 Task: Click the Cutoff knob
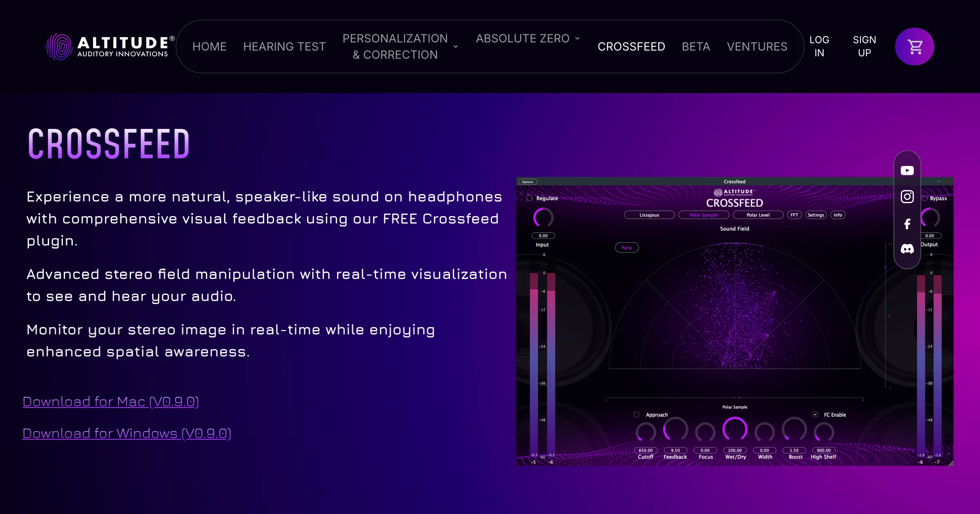[x=646, y=432]
